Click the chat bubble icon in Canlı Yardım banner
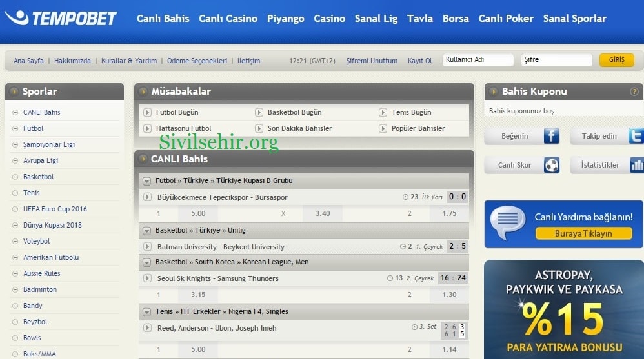This screenshot has height=359, width=644. click(x=508, y=222)
